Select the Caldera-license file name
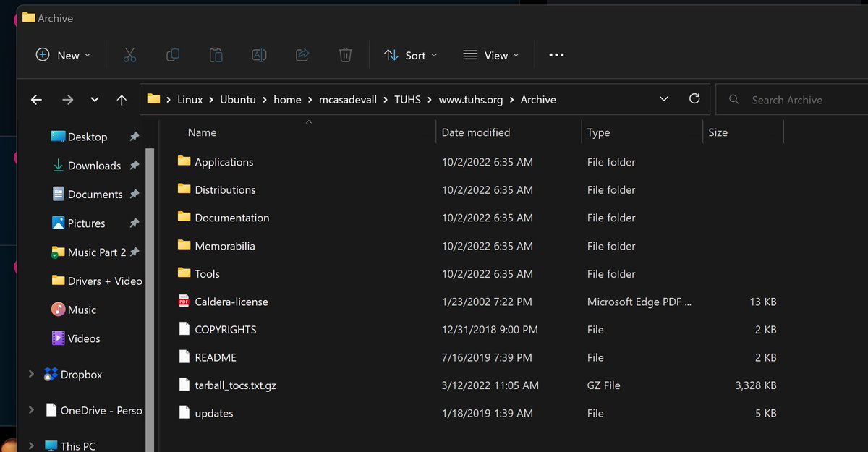Image resolution: width=868 pixels, height=452 pixels. click(231, 302)
